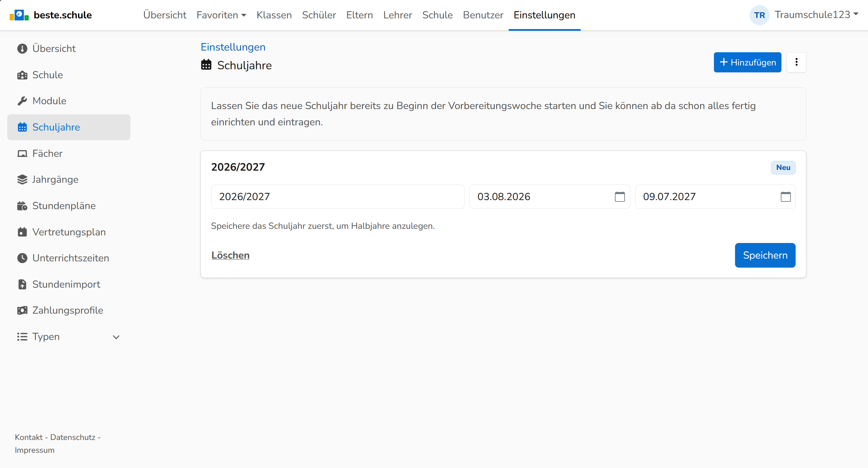Focus the school year name field 2026/2027
This screenshot has width=868, height=468.
pyautogui.click(x=338, y=197)
